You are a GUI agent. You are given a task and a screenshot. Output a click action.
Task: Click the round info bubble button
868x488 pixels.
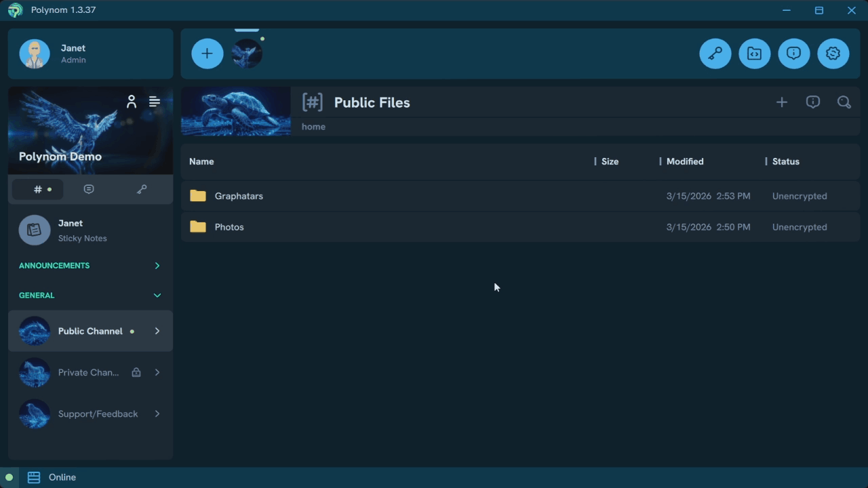point(794,54)
